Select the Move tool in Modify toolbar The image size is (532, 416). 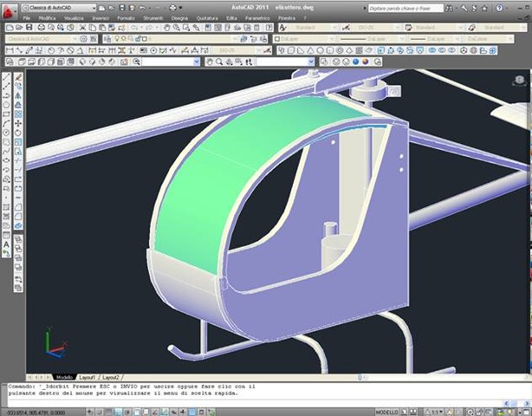tap(18, 123)
